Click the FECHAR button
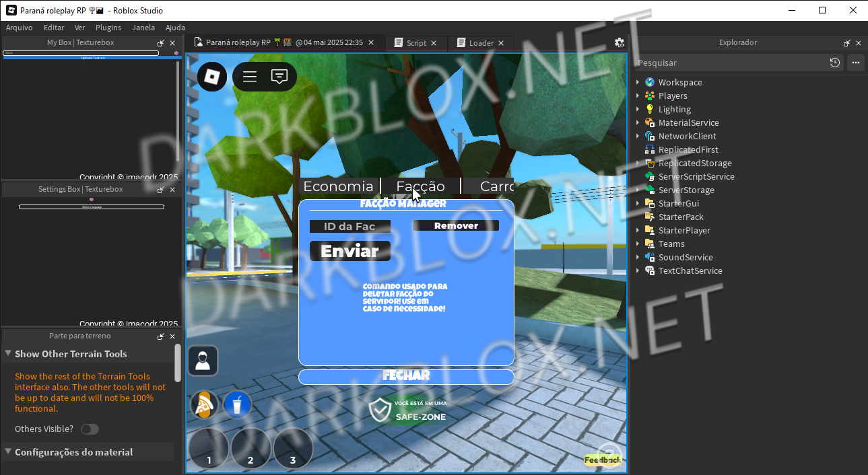This screenshot has height=475, width=868. (406, 377)
